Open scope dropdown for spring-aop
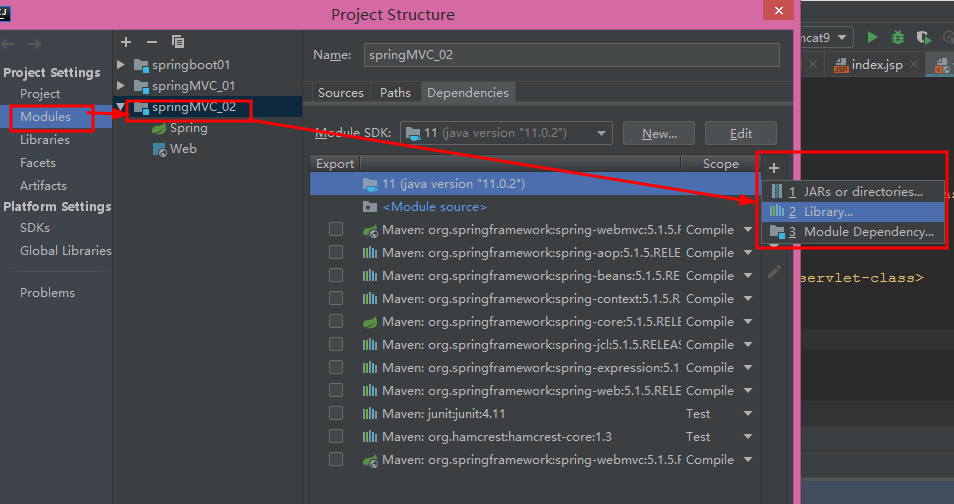This screenshot has width=954, height=504. (x=748, y=253)
